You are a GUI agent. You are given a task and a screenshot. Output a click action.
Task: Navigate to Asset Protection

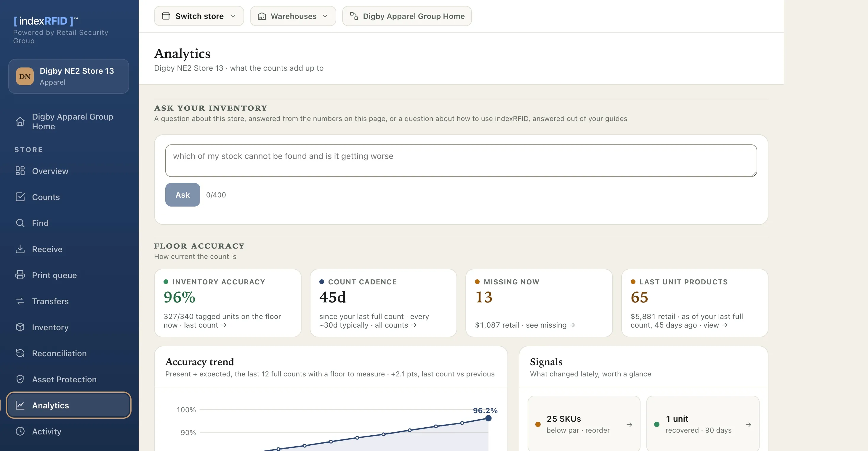click(69, 379)
